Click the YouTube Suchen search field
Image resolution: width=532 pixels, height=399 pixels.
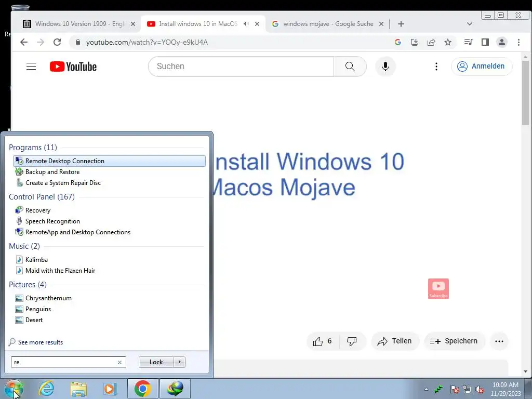[241, 66]
